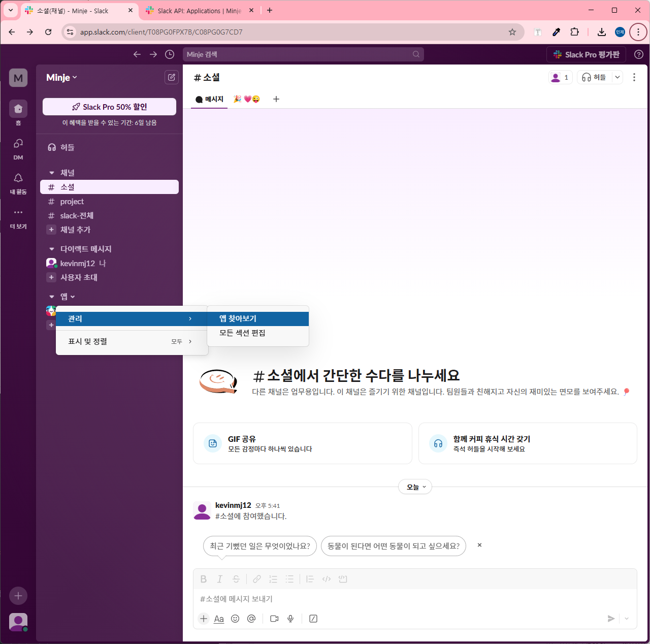Viewport: 650px width, 644px height.
Task: Click the Minje 검색 search field
Action: [x=303, y=54]
